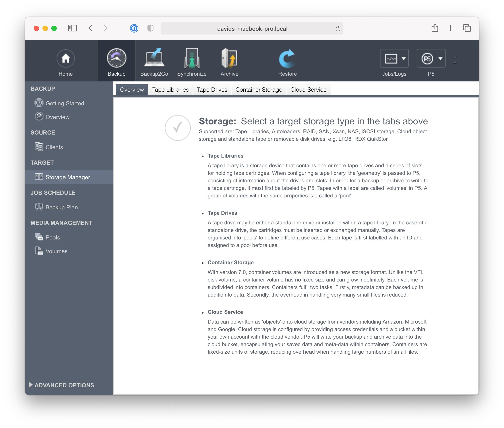Go to Home in top toolbar
This screenshot has height=428, width=504.
66,58
